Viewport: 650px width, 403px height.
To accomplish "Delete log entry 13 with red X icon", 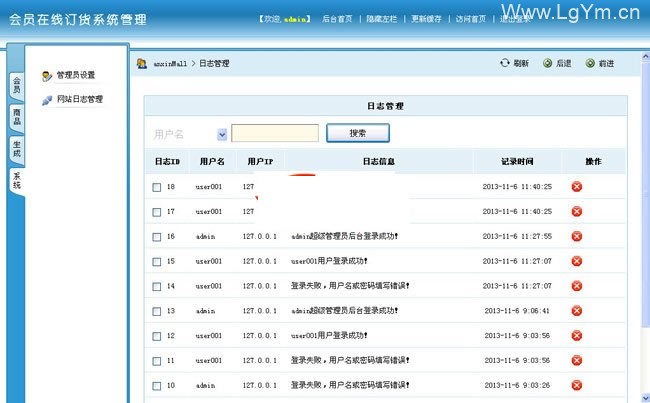I will click(x=577, y=311).
